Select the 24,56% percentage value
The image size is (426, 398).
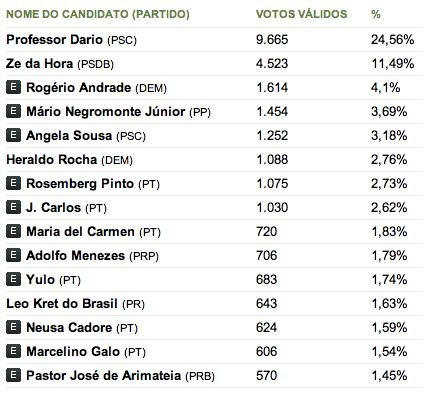pos(393,40)
